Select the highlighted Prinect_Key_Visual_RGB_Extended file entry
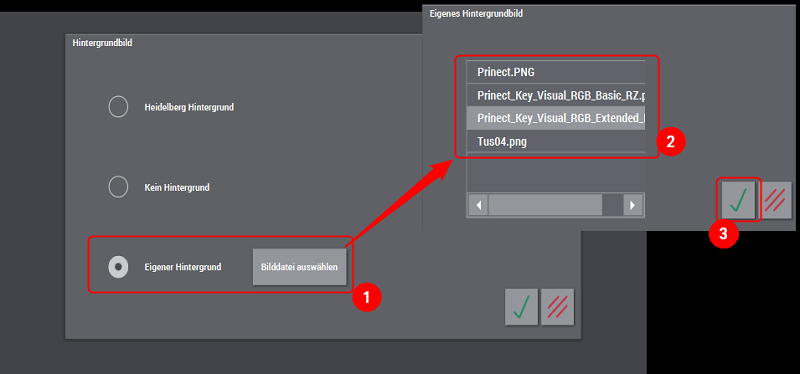The width and height of the screenshot is (800, 374). pyautogui.click(x=556, y=118)
